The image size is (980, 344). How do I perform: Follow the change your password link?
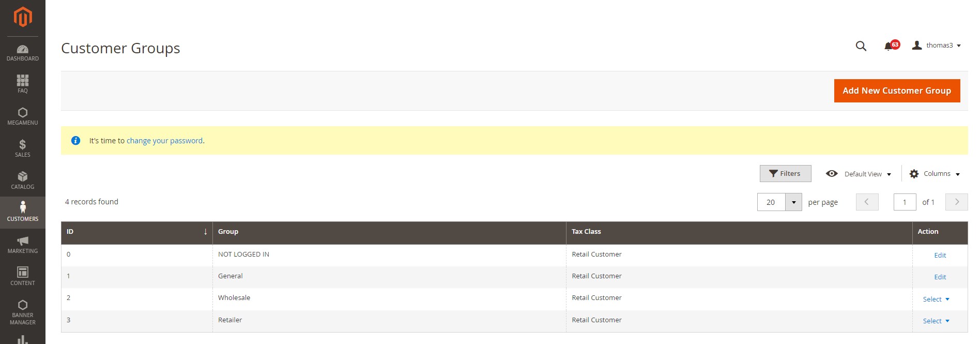tap(164, 141)
